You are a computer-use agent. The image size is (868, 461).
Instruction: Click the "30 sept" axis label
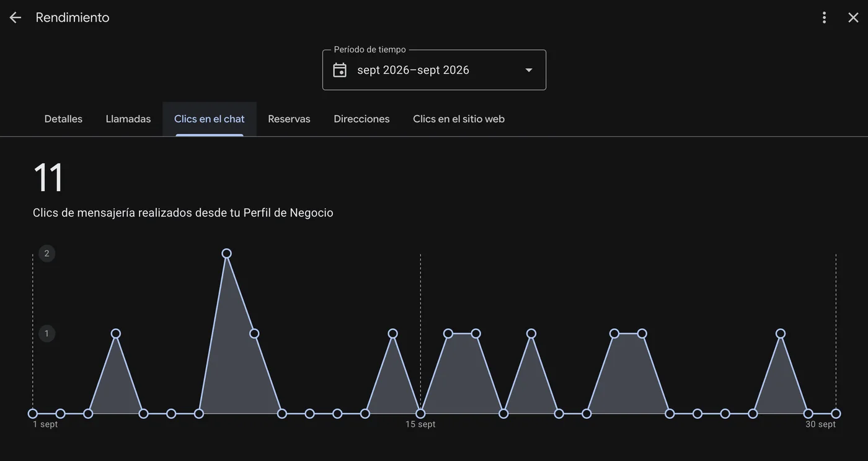[820, 424]
